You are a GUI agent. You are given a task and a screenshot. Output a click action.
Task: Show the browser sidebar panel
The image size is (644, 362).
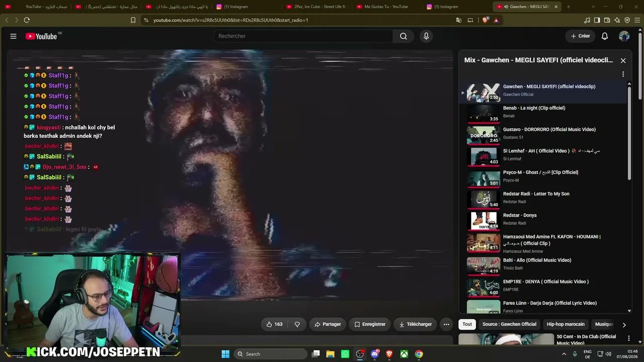tap(597, 20)
